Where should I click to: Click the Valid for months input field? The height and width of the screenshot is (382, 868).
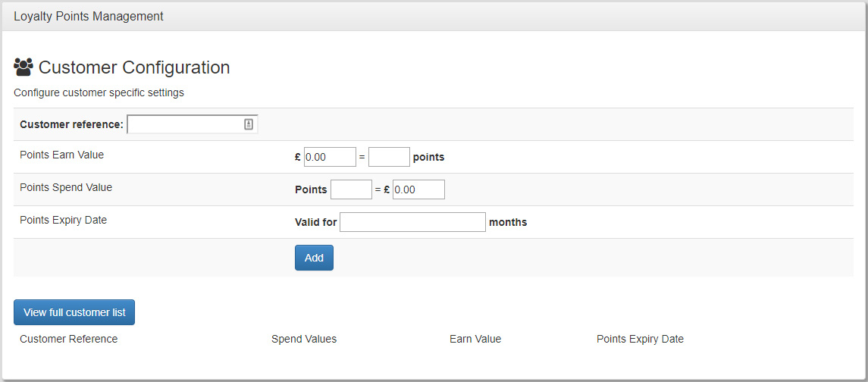click(412, 222)
